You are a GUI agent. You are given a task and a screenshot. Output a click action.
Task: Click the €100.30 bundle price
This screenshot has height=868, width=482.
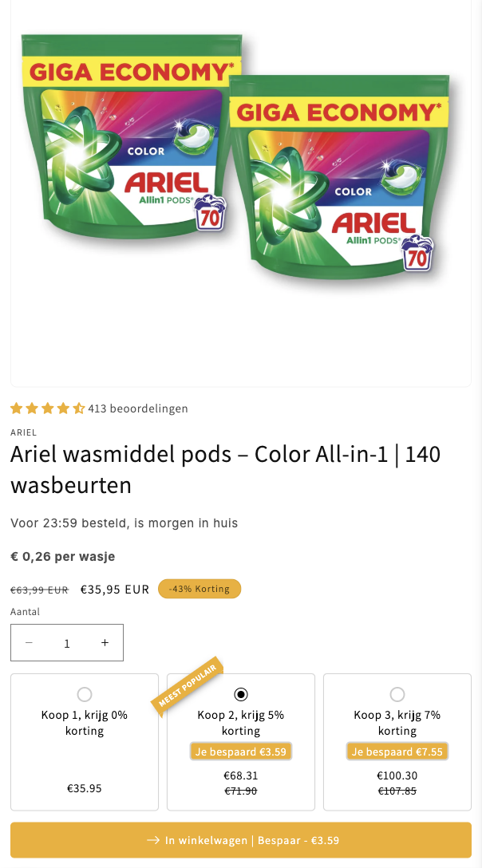pyautogui.click(x=397, y=775)
